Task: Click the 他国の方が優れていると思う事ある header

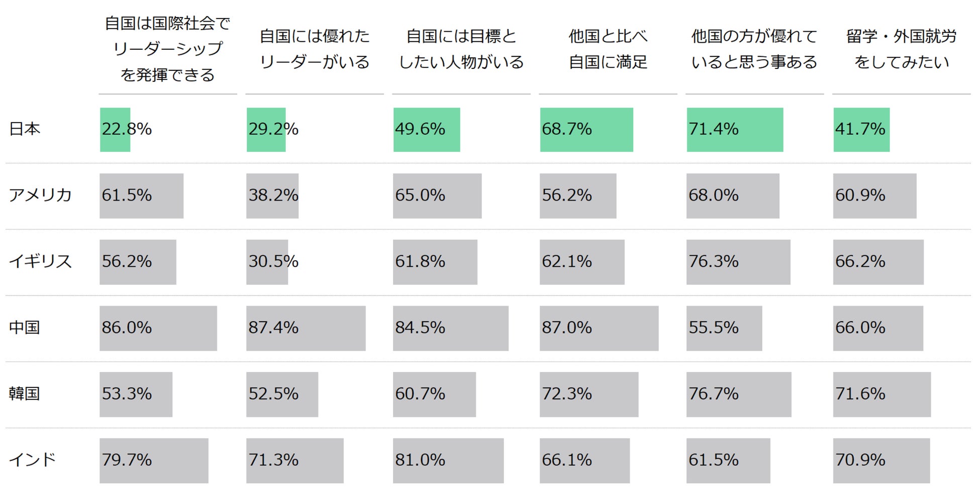Action: 754,49
